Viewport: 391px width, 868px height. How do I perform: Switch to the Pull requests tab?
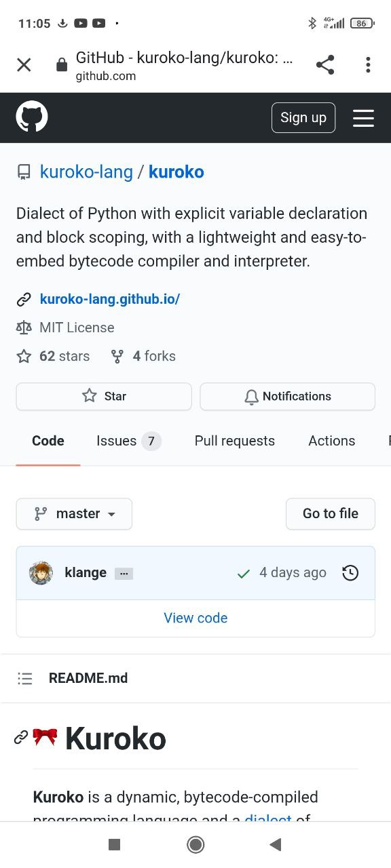click(235, 441)
